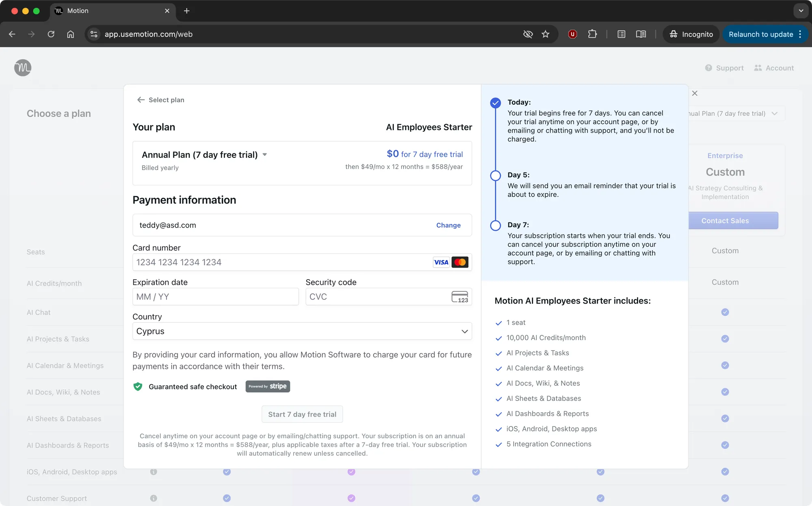Click the address bar URL
The image size is (812, 506).
pos(149,34)
